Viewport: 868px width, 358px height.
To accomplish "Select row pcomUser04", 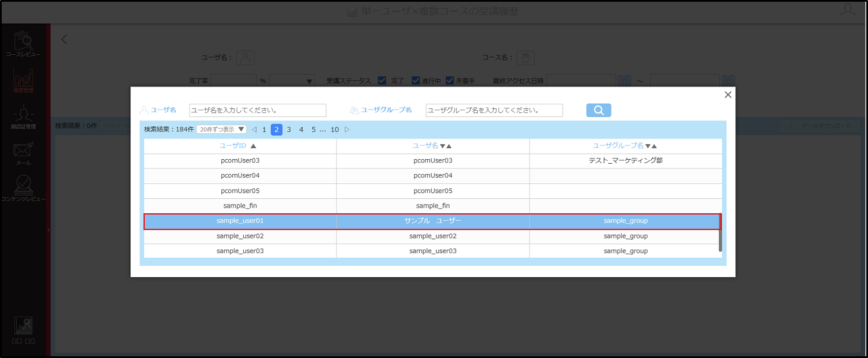I will [x=433, y=176].
